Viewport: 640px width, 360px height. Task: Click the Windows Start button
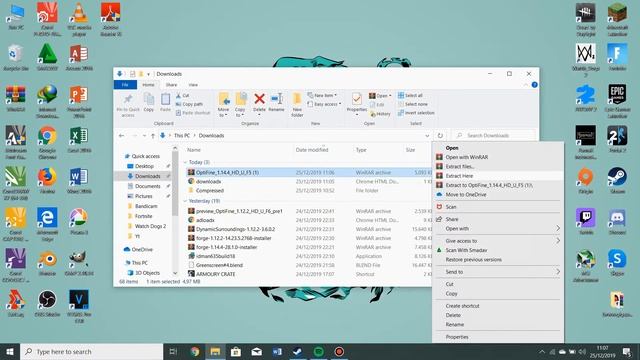pyautogui.click(x=10, y=351)
